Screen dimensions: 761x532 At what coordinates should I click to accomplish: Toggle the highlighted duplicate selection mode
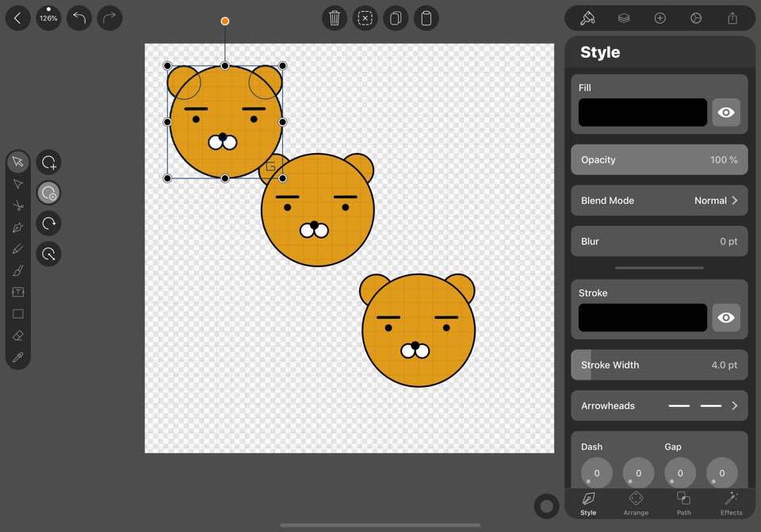[48, 193]
